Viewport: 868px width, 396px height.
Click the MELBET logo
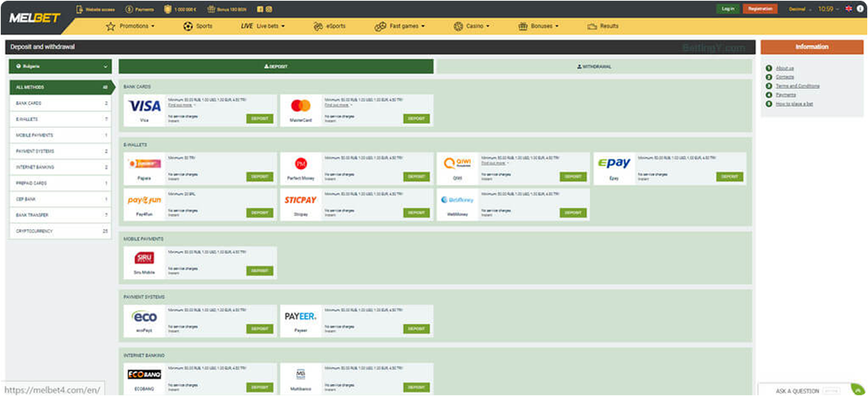35,18
